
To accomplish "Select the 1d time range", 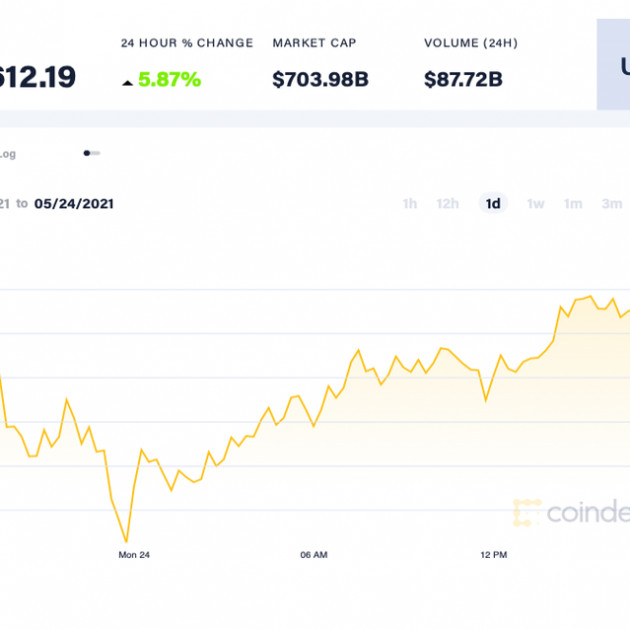I will click(493, 204).
